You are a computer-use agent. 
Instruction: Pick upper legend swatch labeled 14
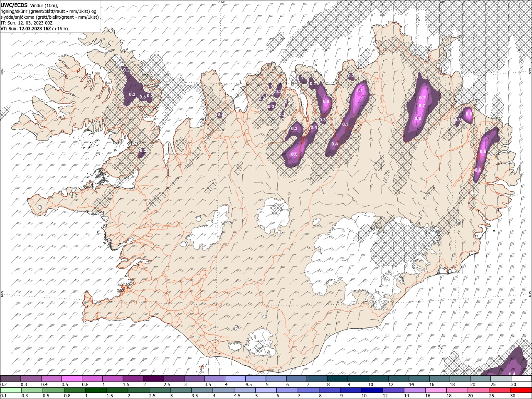[419, 379]
